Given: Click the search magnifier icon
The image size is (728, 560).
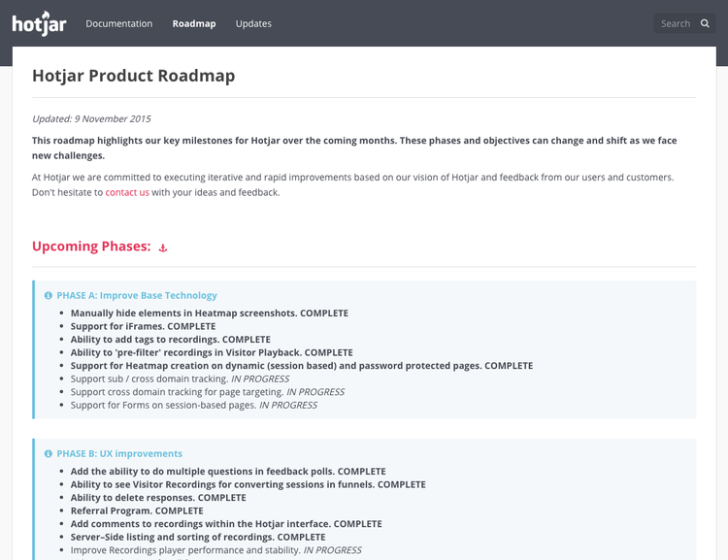Looking at the screenshot, I should tap(705, 23).
